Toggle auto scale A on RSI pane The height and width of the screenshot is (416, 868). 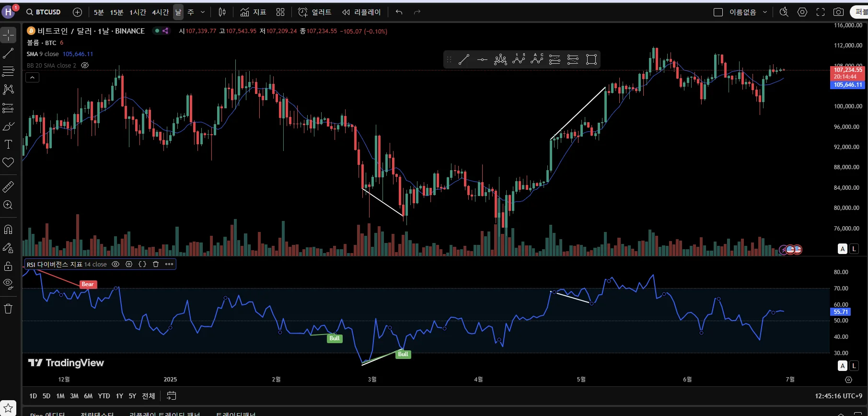coord(843,366)
